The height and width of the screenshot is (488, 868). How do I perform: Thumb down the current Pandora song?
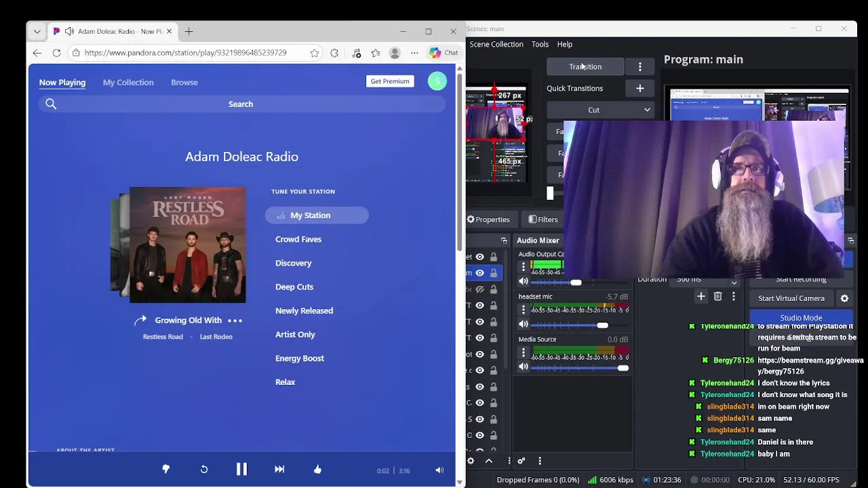(x=165, y=469)
